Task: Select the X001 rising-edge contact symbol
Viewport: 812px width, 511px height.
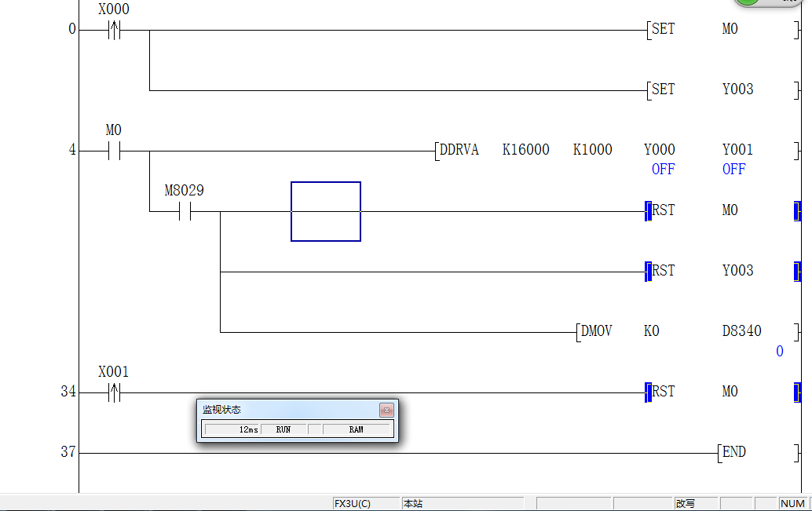Action: coord(114,392)
